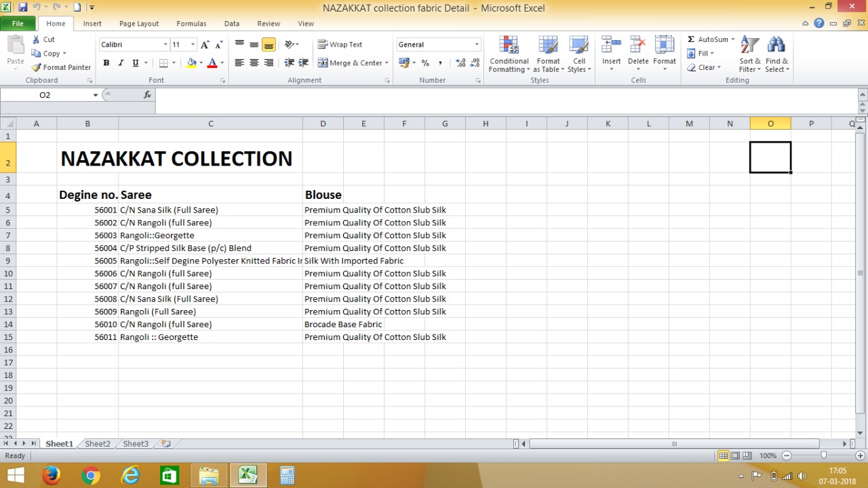Click the Sort & Filter icon
Image resolution: width=868 pixels, height=488 pixels.
749,45
